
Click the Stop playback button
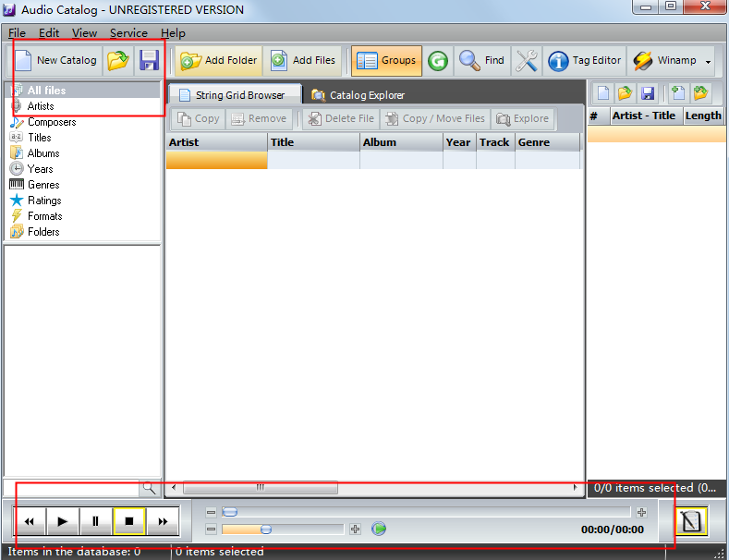point(129,521)
